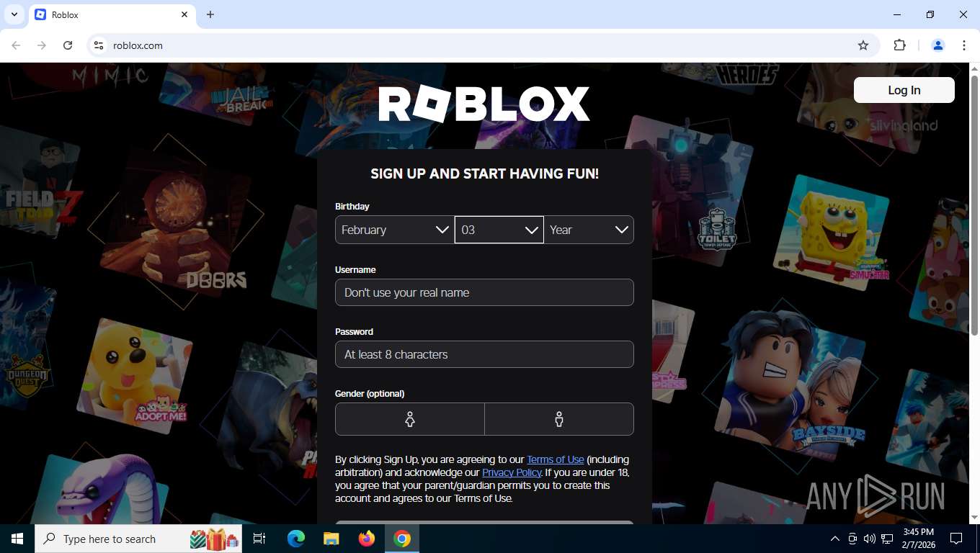980x553 pixels.
Task: Launch Firefox from taskbar
Action: 367,539
